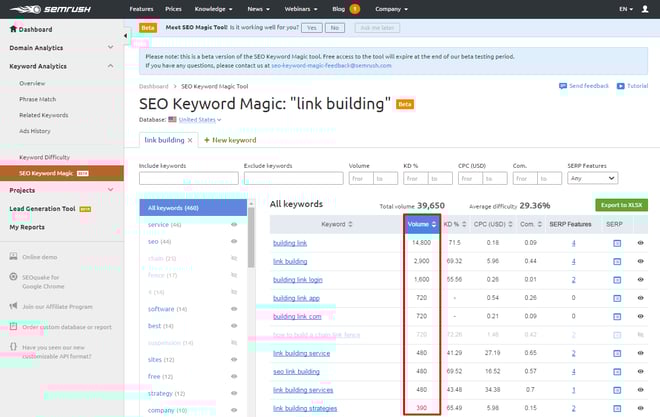Open SERP snapshot for link building service
This screenshot has width=660, height=417.
click(617, 353)
